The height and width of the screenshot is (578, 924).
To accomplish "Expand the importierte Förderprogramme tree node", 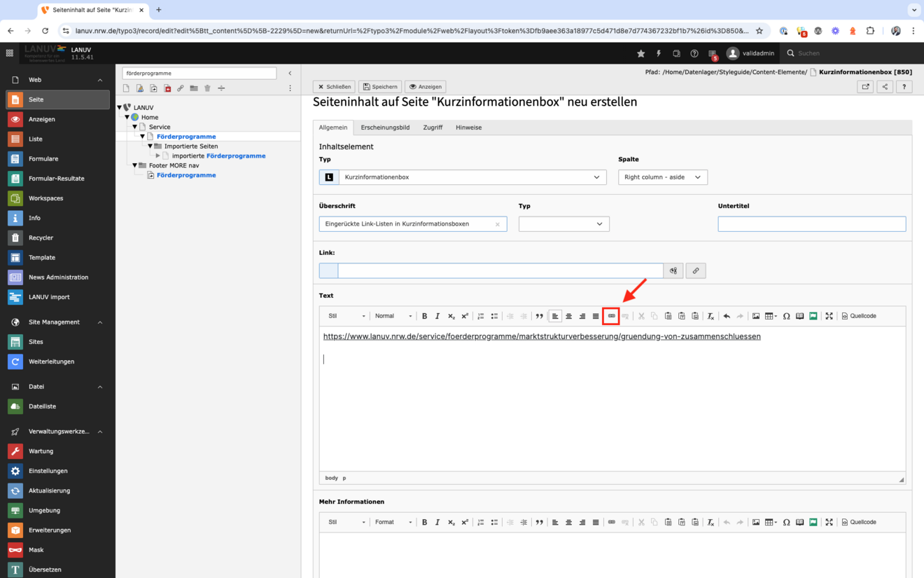I will (x=158, y=156).
